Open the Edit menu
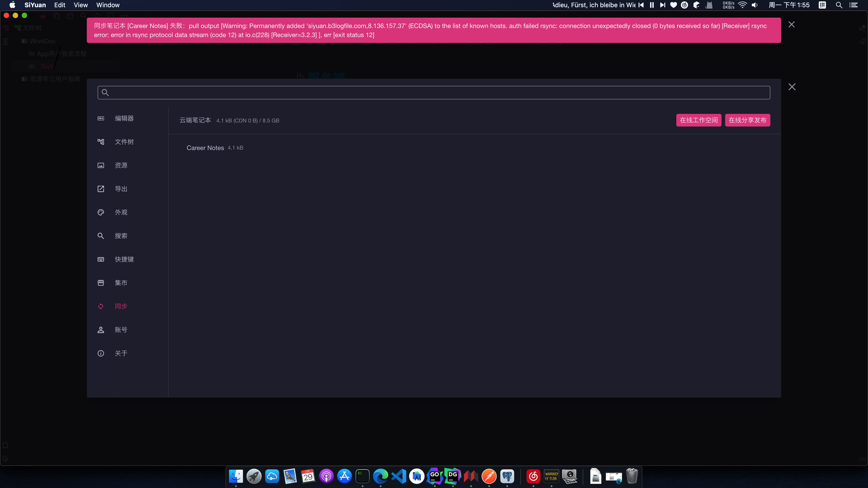 60,5
